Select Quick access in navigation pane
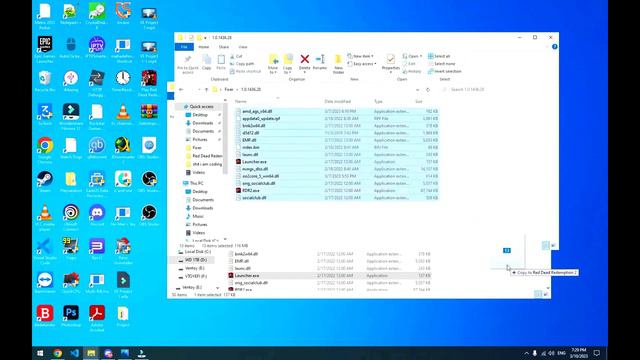640x360 pixels. click(198, 107)
